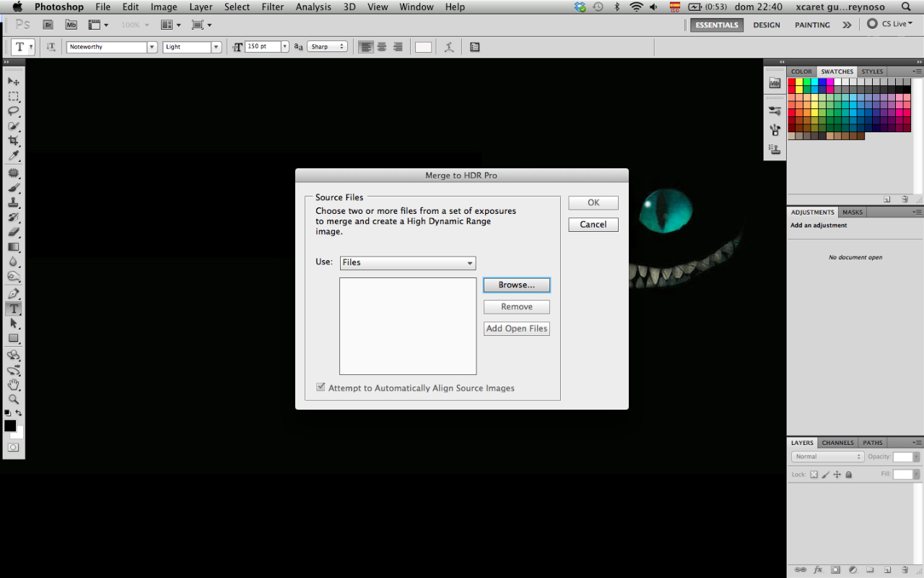Select the Eraser tool
Image resolution: width=924 pixels, height=578 pixels.
[x=14, y=233]
